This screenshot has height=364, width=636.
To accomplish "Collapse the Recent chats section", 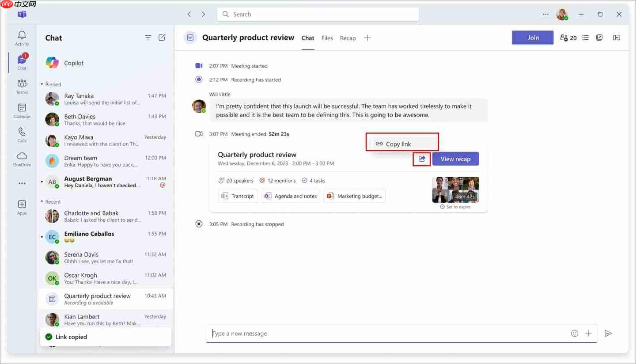I will pyautogui.click(x=42, y=202).
